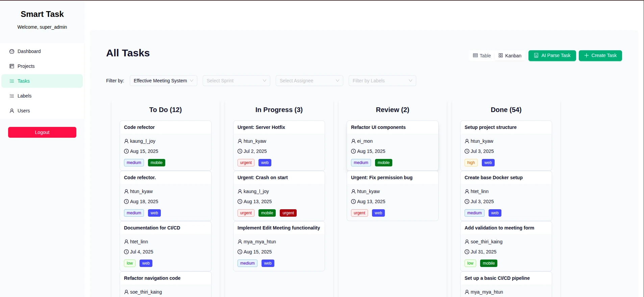This screenshot has width=644, height=297.
Task: Click the AI Parse Task button icon
Action: tap(536, 55)
